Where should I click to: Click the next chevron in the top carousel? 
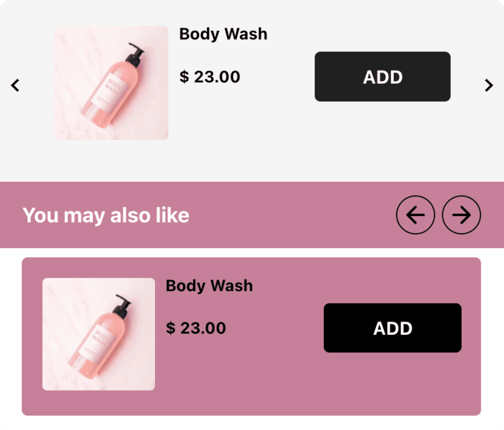(489, 85)
